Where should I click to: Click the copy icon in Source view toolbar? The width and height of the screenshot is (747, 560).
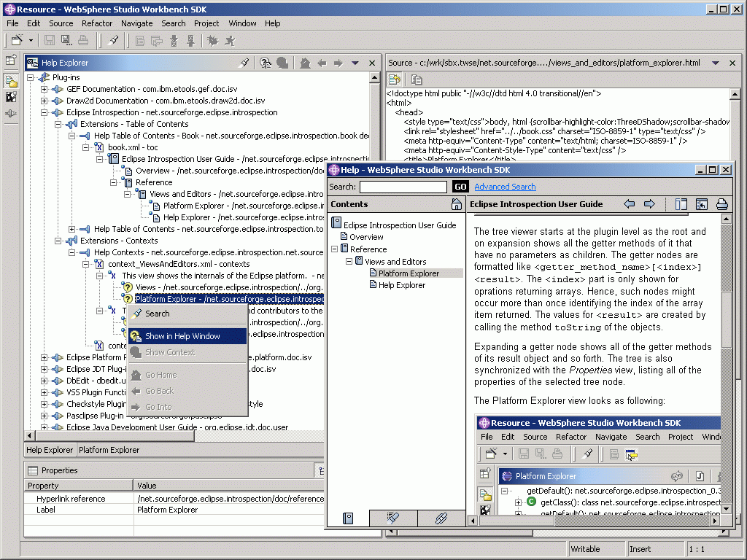coord(417,79)
